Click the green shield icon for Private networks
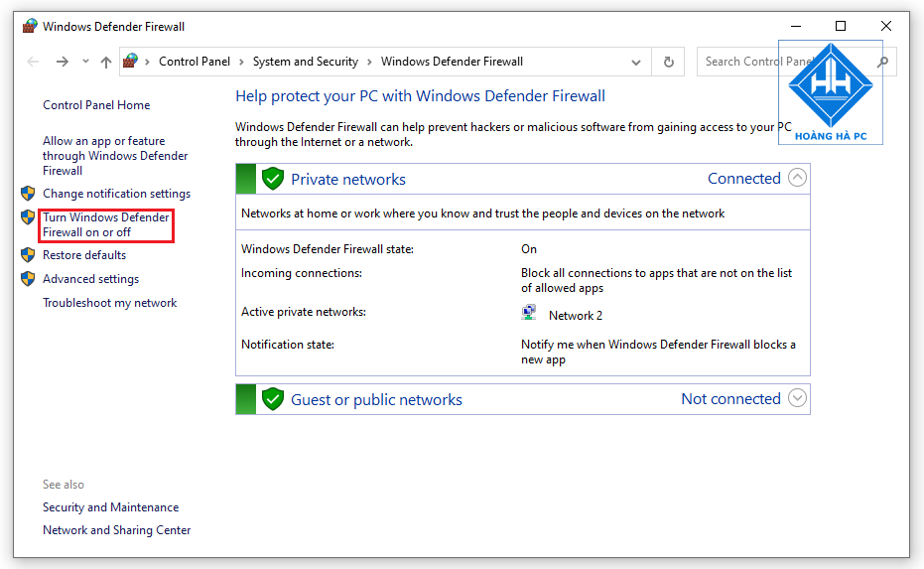This screenshot has height=569, width=924. 273,179
